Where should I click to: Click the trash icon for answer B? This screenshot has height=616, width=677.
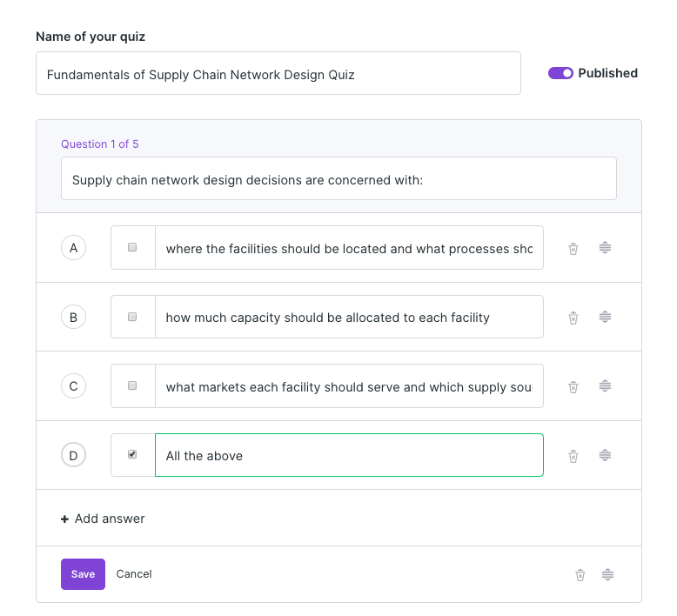(x=573, y=318)
